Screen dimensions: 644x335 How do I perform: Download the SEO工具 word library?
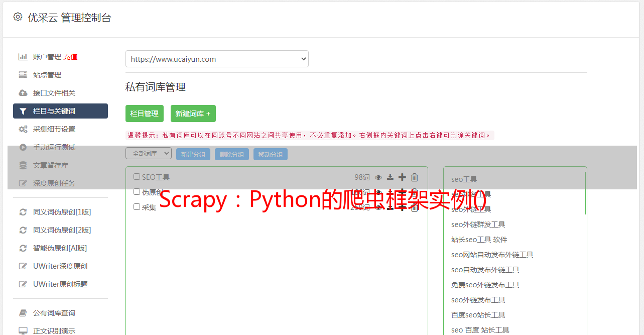pos(390,177)
